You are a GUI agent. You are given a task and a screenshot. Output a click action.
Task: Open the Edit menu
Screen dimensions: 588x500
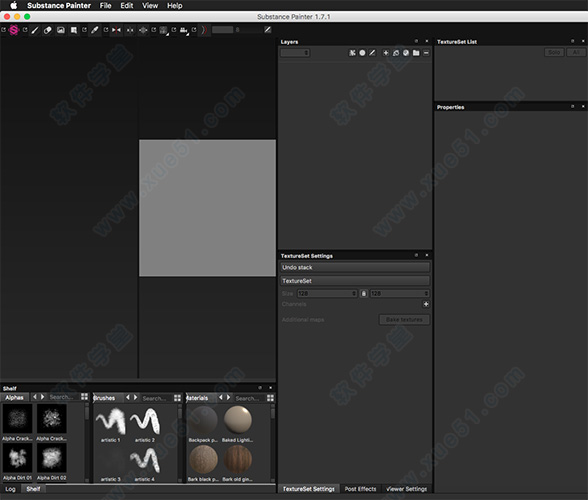click(x=127, y=6)
